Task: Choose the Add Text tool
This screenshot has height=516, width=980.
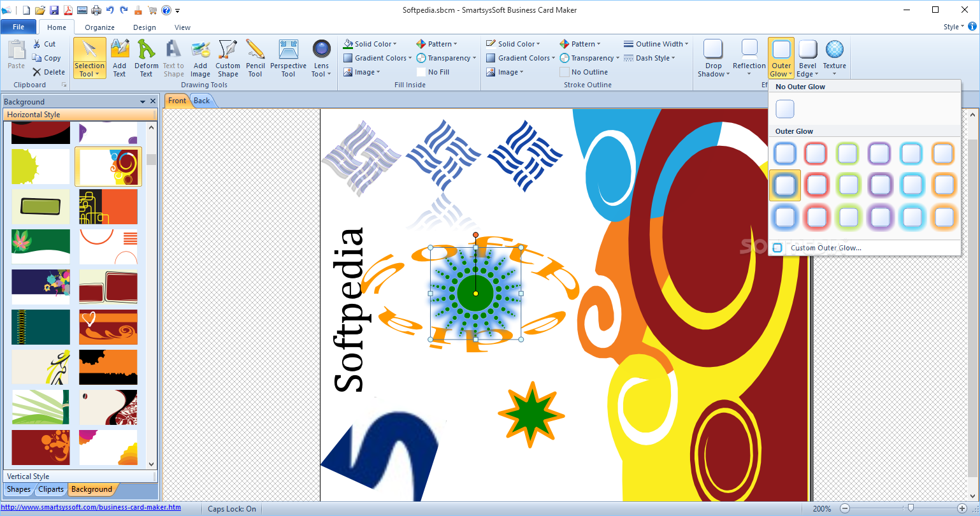Action: coord(119,58)
